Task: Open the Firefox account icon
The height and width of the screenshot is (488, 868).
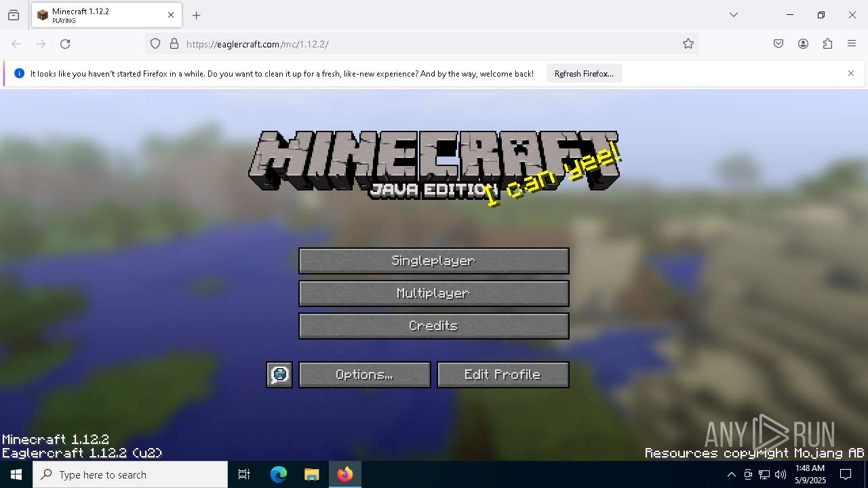Action: tap(803, 44)
